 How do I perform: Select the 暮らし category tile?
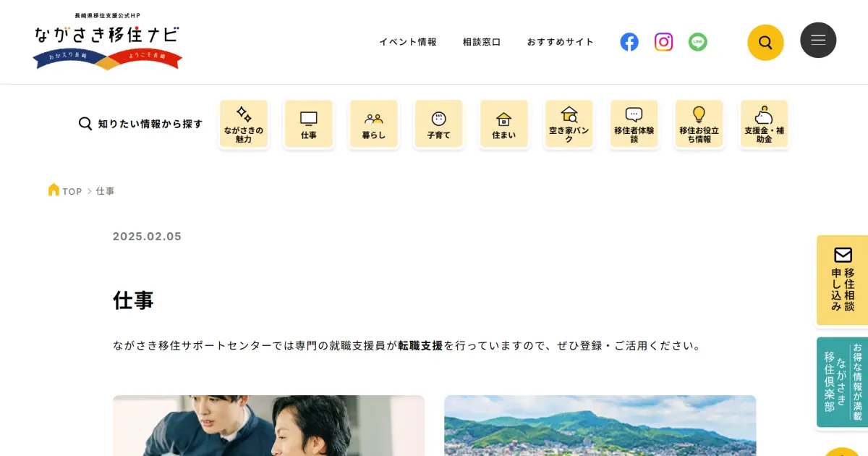(x=374, y=124)
